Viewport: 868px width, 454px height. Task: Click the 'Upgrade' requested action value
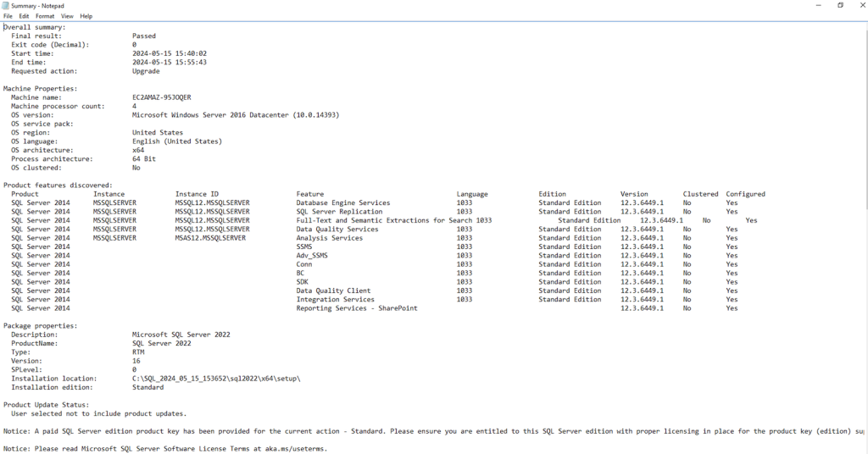146,71
